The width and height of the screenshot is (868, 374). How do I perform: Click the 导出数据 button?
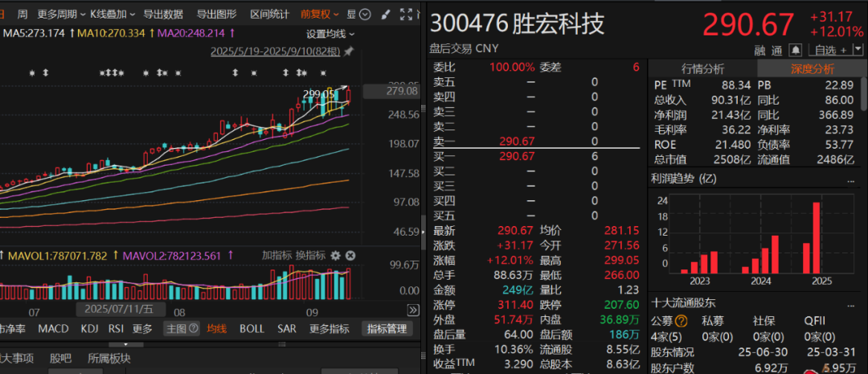[163, 14]
